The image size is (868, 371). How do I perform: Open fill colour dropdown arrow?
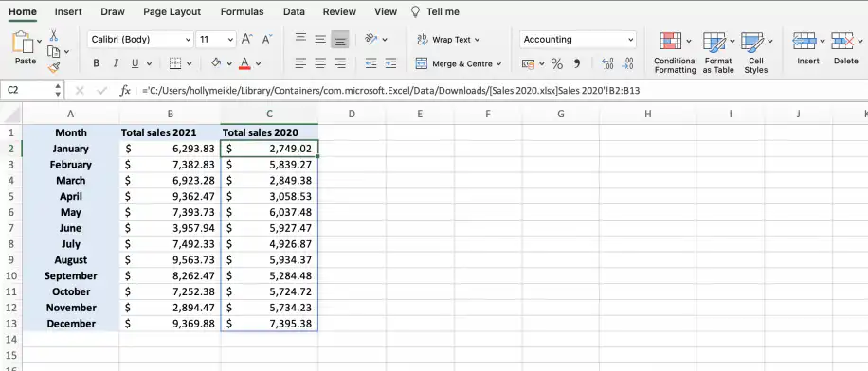click(229, 64)
